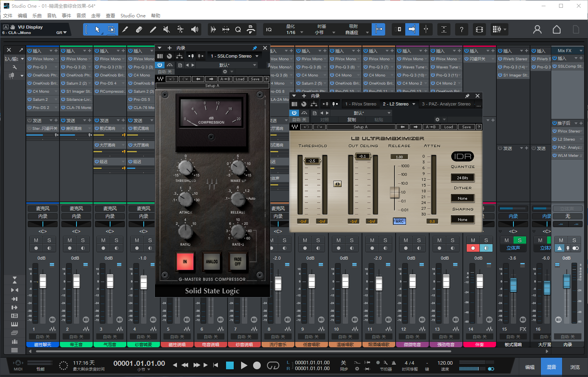Click the pin icon on the SSLComp plugin window

click(254, 48)
